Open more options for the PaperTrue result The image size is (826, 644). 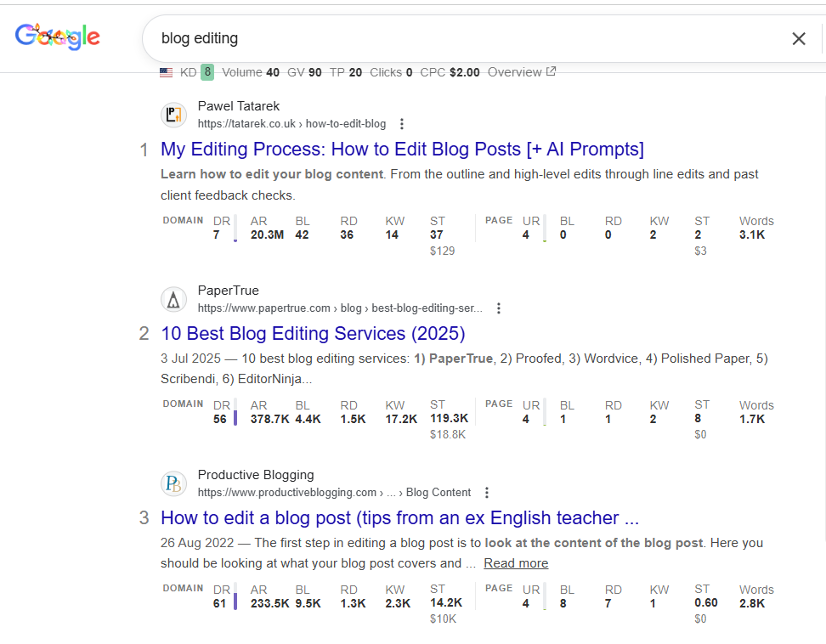pos(498,308)
